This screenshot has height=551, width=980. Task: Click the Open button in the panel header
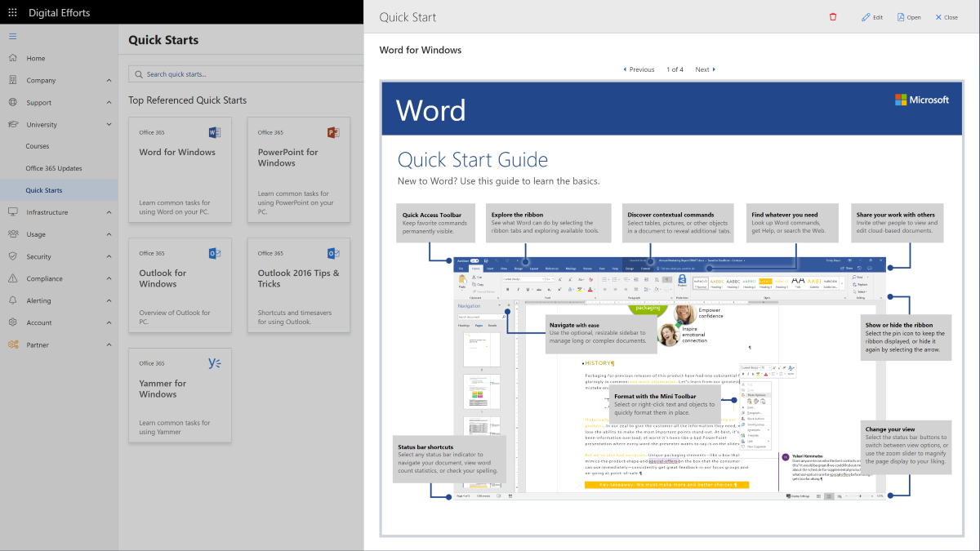908,17
